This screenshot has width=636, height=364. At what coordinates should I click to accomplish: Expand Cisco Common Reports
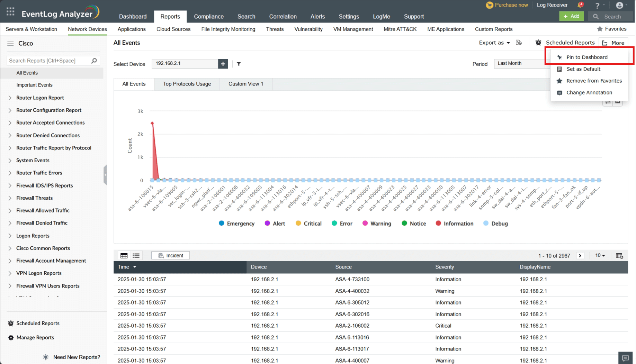[x=10, y=248]
